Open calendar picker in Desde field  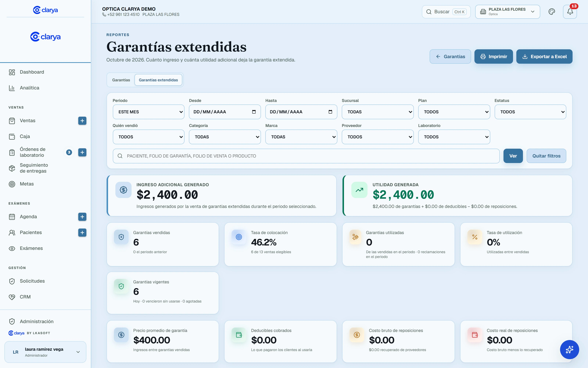(x=254, y=112)
